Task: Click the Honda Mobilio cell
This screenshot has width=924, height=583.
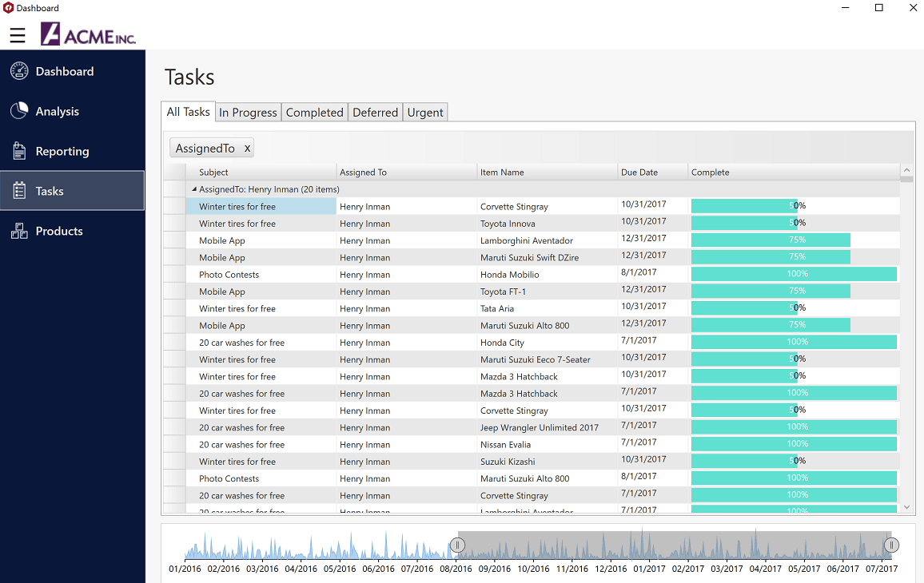Action: pos(548,275)
